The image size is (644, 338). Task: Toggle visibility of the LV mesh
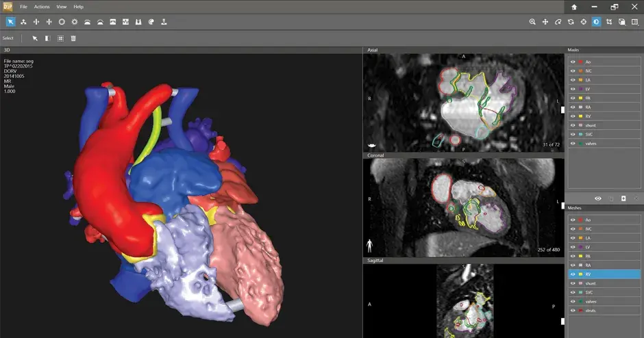[573, 246]
